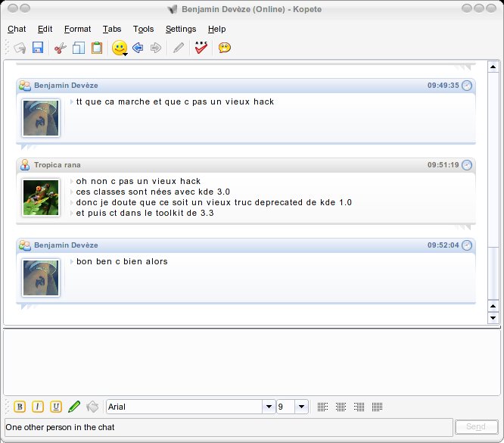This screenshot has height=443, width=504.
Task: Click message 'tt que ca marche et que c pas un vieux hack'
Action: click(175, 101)
